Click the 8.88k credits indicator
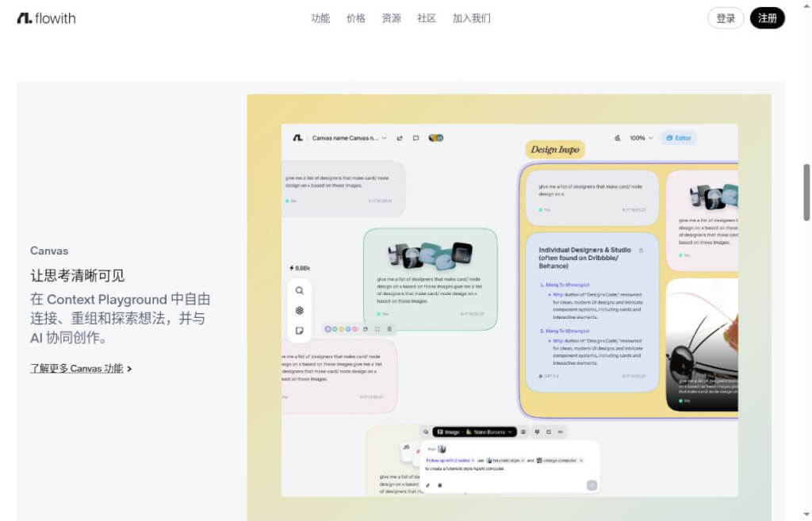The image size is (812, 521). (x=300, y=268)
